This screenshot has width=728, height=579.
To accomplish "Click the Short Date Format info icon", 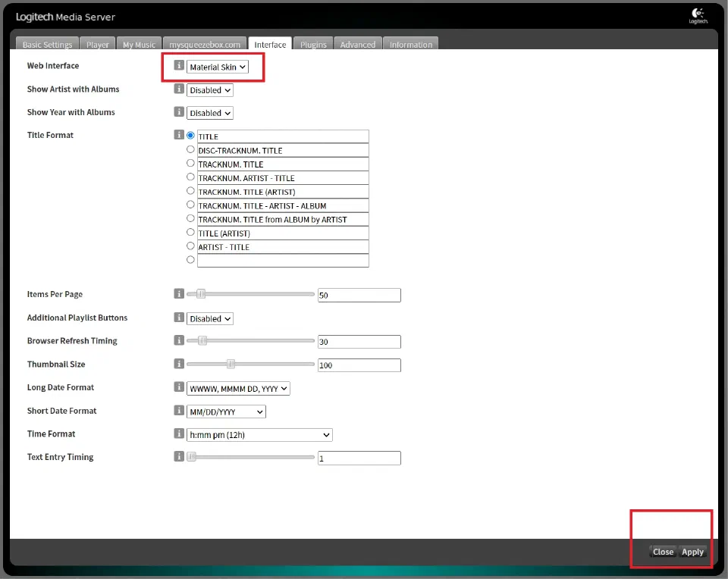I will tap(179, 410).
